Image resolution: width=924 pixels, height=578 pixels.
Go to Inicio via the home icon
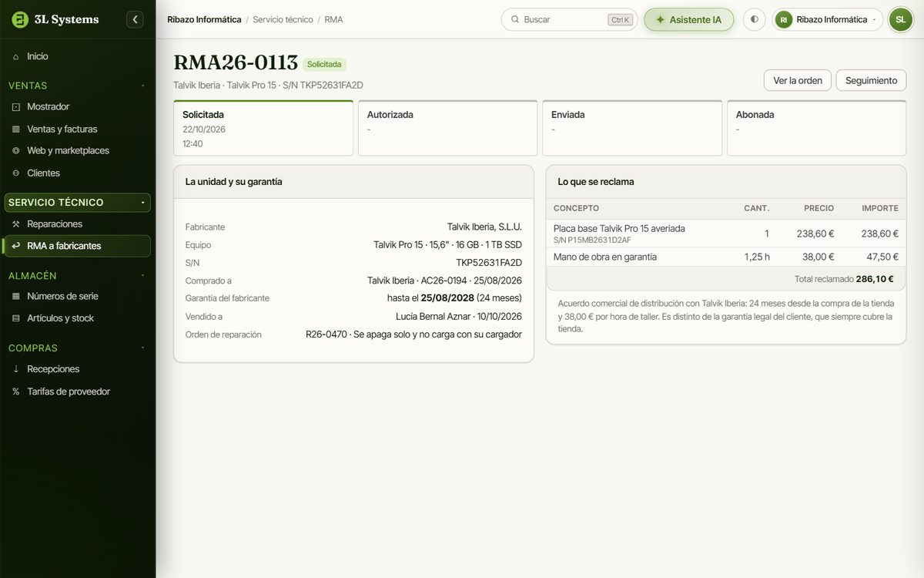[15, 56]
